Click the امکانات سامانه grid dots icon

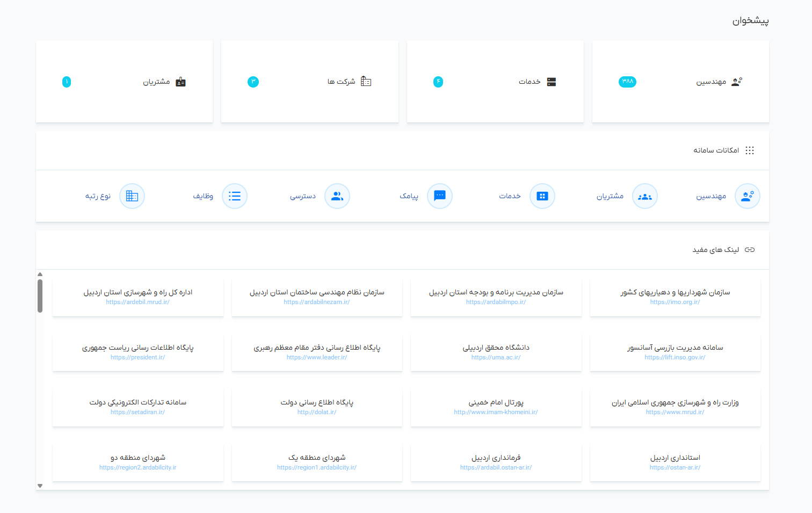pos(750,150)
